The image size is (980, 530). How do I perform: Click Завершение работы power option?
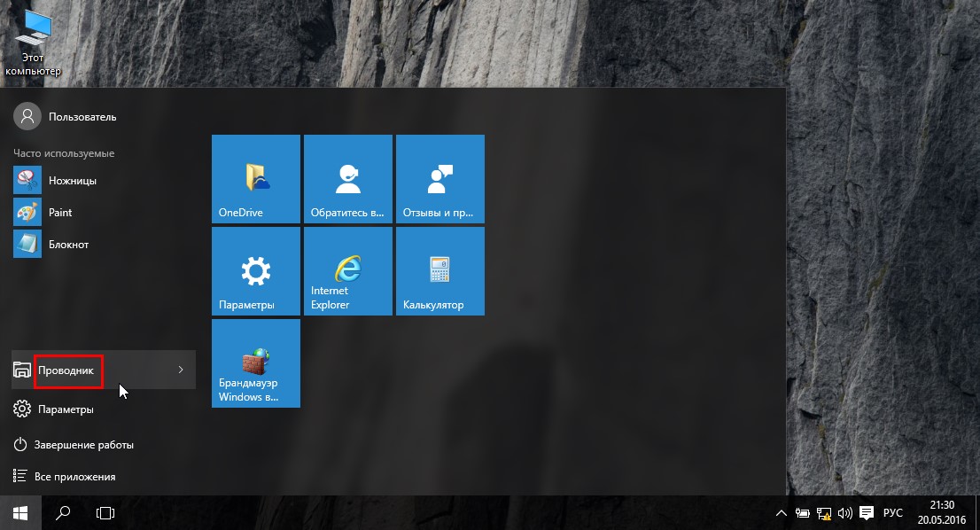point(83,445)
